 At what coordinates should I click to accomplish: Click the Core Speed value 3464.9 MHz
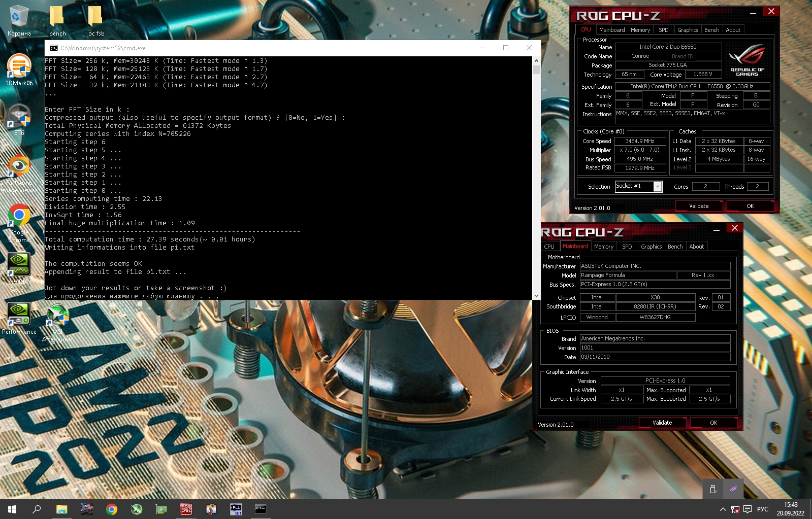(640, 141)
